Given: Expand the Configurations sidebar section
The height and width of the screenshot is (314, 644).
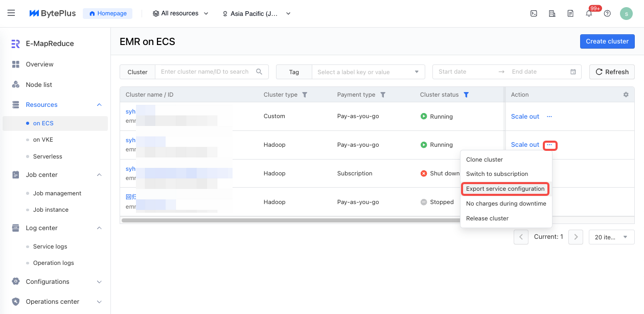Looking at the screenshot, I should coord(99,282).
